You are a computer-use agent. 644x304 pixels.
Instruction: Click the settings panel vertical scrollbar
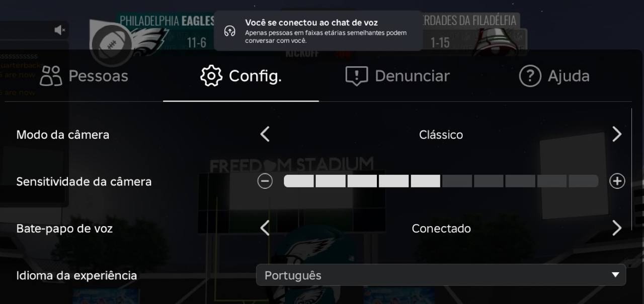632,169
